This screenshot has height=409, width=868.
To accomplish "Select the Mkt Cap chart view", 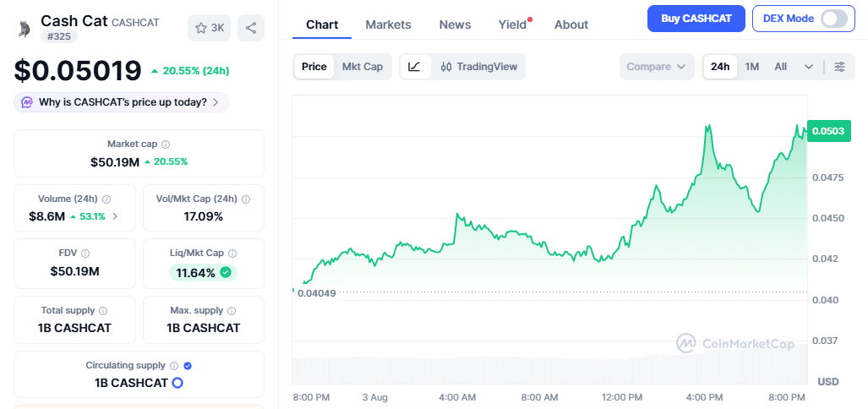I will click(362, 67).
